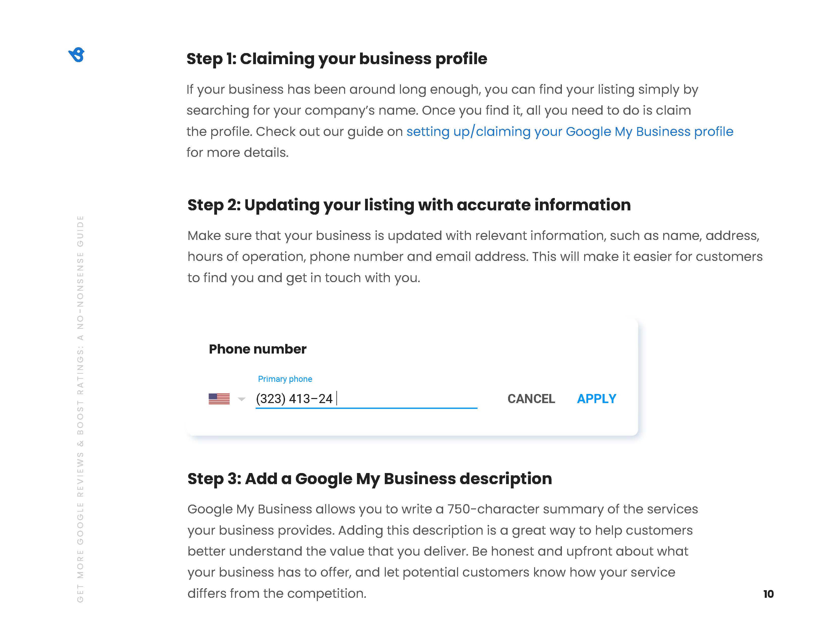Viewport: 835px width, 644px height.
Task: Click the blue bird logo icon
Action: click(x=77, y=55)
